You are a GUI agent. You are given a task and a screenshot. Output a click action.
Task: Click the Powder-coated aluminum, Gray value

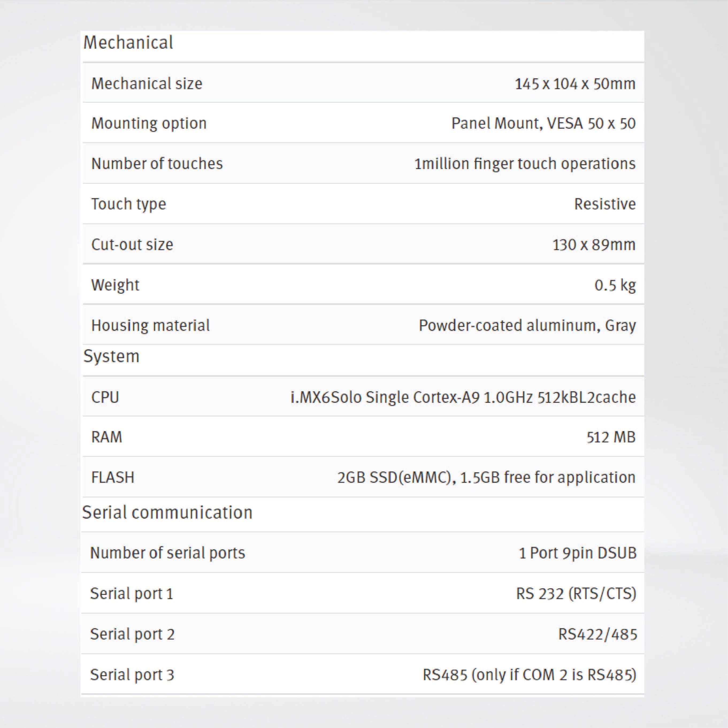tap(527, 325)
